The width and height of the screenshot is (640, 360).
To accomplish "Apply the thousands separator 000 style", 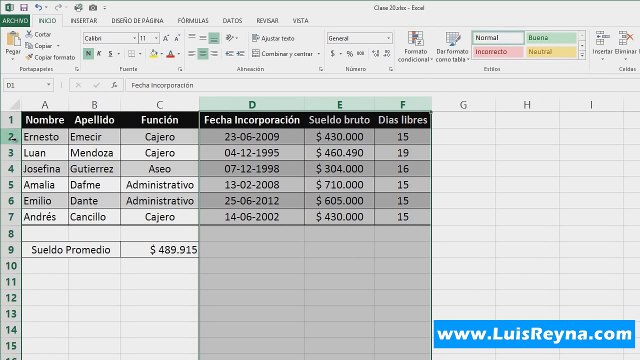I will (360, 53).
